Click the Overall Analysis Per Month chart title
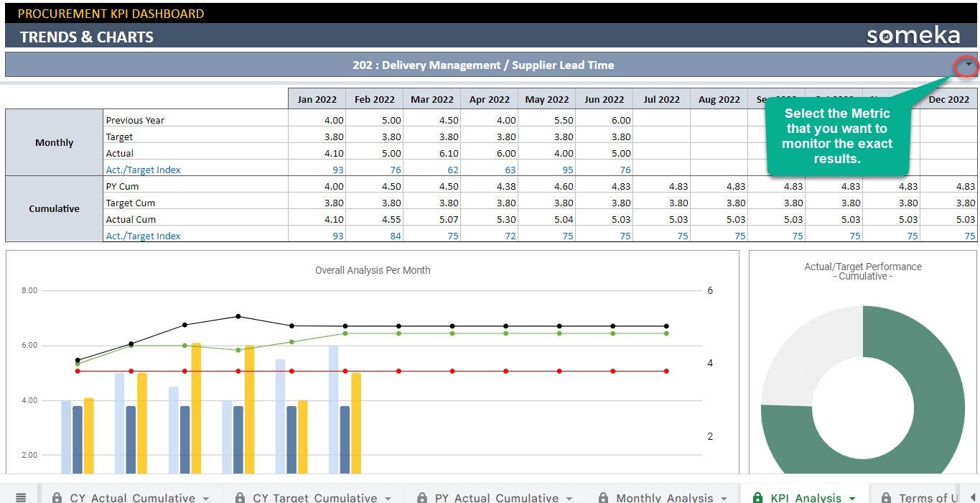 [x=372, y=270]
